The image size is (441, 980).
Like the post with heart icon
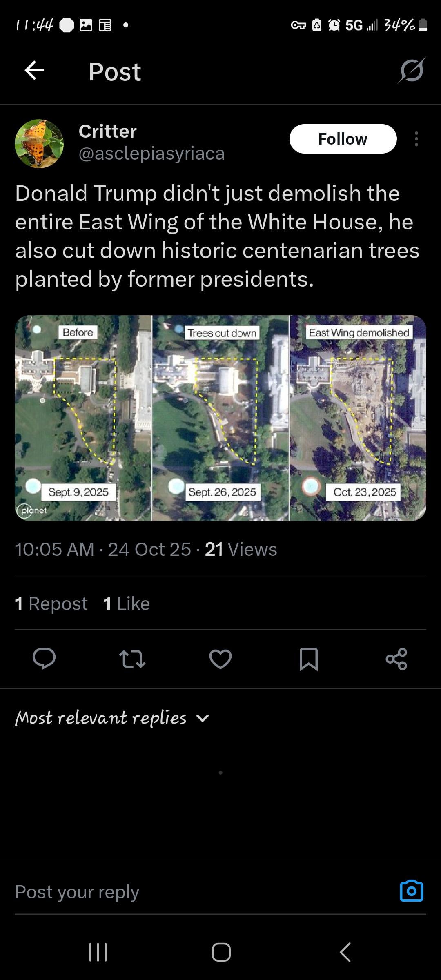click(220, 659)
